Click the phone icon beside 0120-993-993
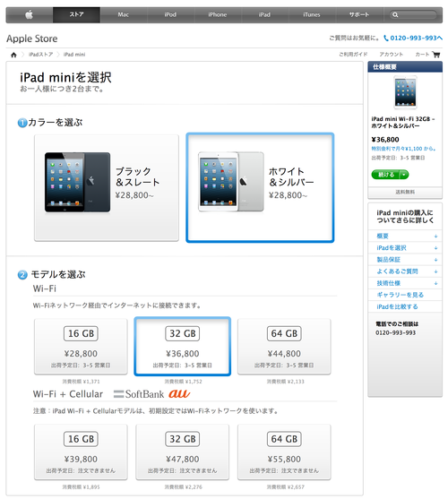The image size is (448, 499). pyautogui.click(x=386, y=39)
